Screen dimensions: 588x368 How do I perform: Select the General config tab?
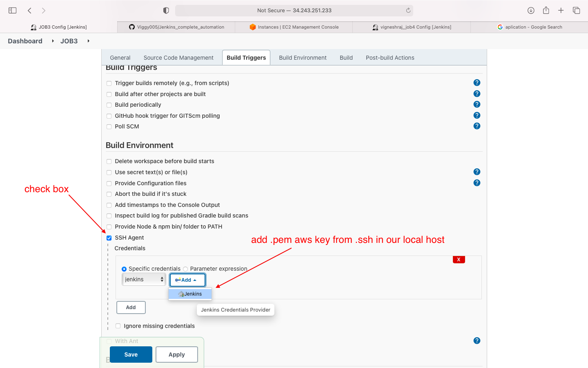pyautogui.click(x=120, y=58)
